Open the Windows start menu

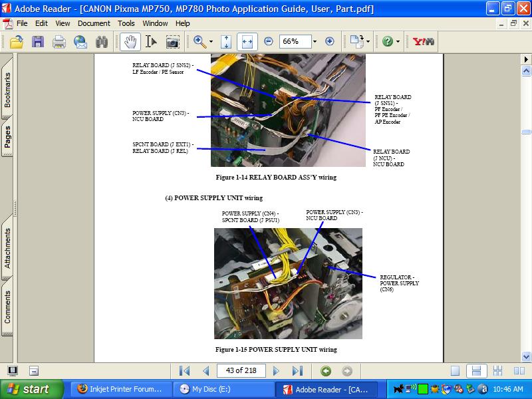tap(31, 389)
